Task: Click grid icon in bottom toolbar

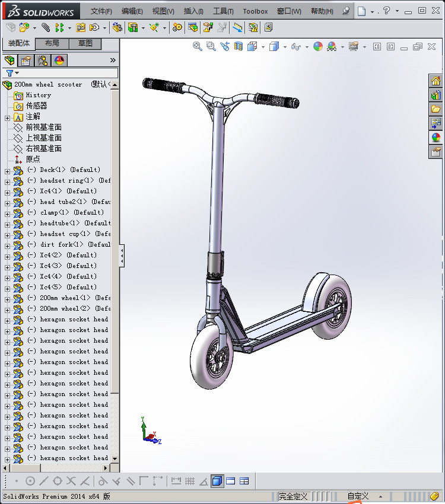Action: [190, 481]
